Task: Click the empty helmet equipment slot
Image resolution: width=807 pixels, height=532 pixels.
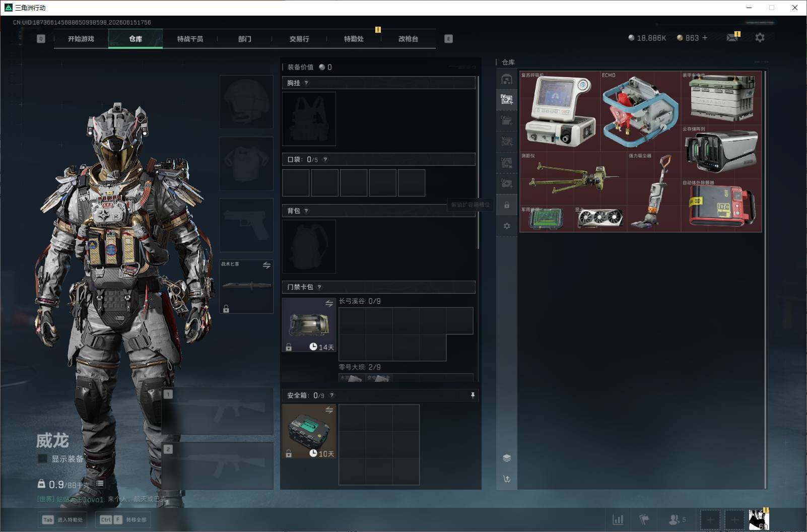Action: (246, 102)
